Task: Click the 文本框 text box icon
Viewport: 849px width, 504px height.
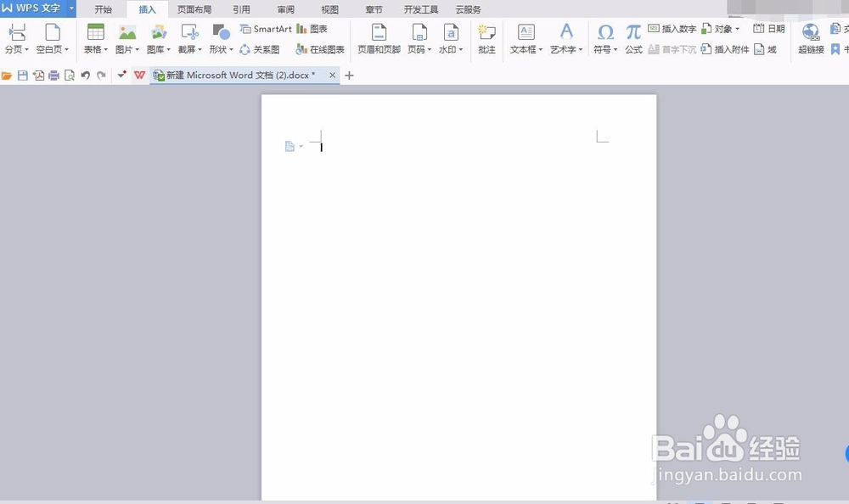Action: (526, 32)
